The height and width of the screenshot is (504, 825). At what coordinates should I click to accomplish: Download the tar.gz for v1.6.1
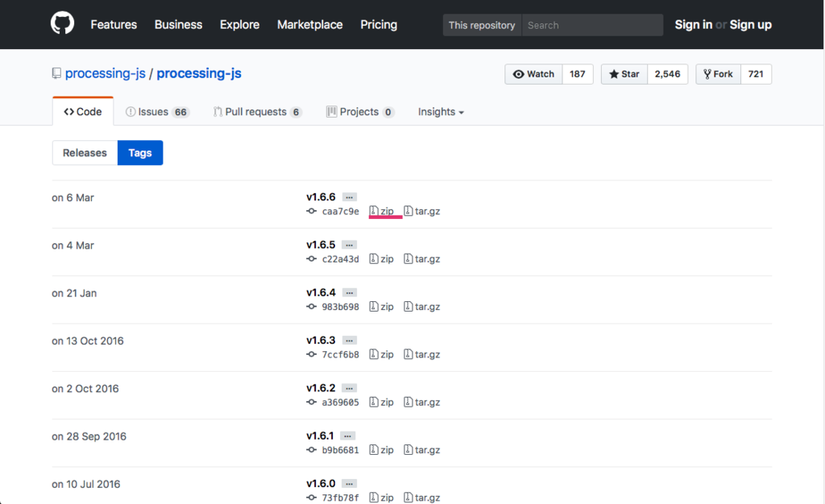[x=422, y=450]
